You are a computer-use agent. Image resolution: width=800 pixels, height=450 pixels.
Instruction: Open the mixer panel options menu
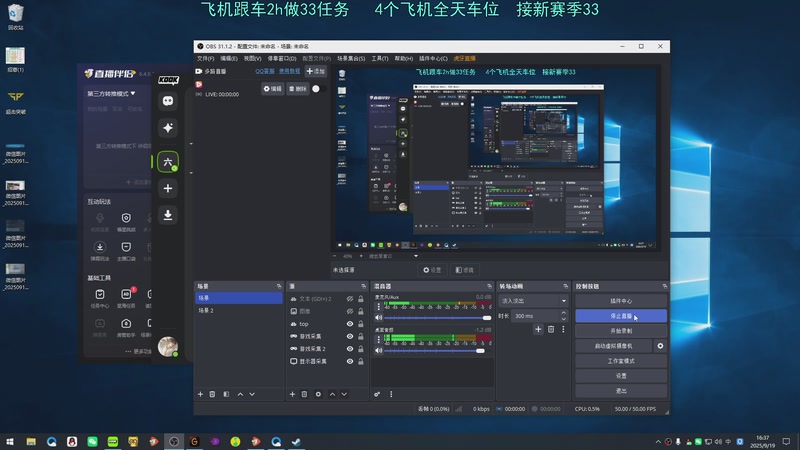tap(391, 394)
